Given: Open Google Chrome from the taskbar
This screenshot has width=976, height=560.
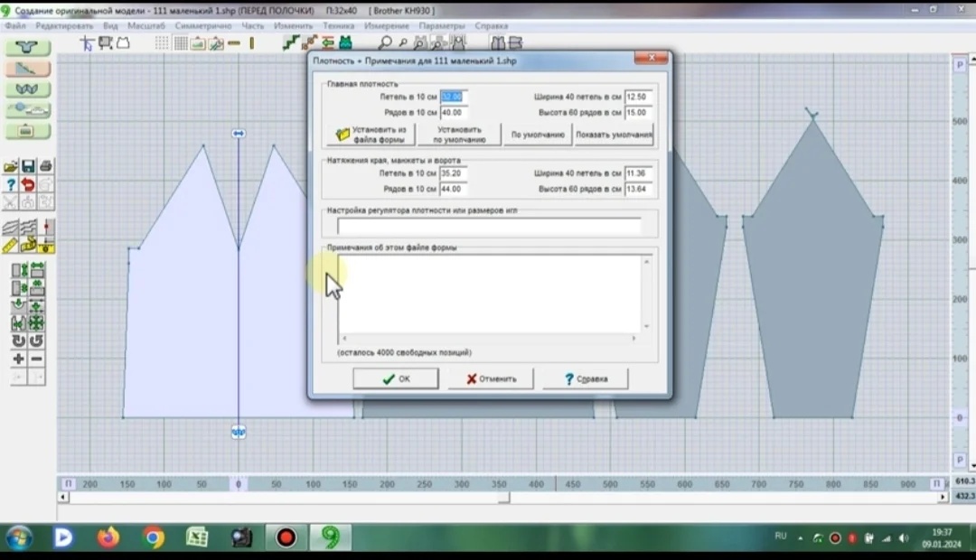Looking at the screenshot, I should tap(153, 537).
